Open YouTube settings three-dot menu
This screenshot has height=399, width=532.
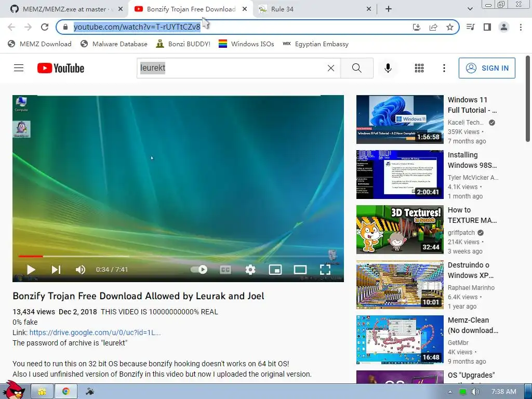pyautogui.click(x=444, y=68)
